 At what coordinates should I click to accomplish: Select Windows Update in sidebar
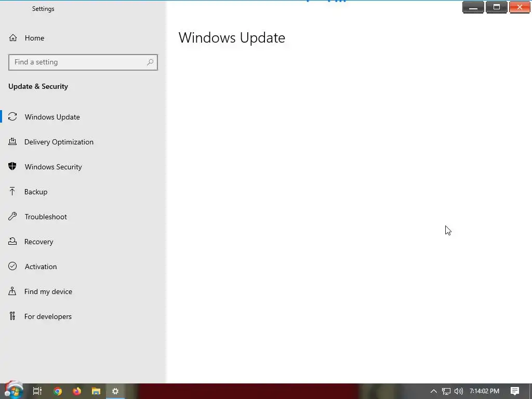coord(83,117)
